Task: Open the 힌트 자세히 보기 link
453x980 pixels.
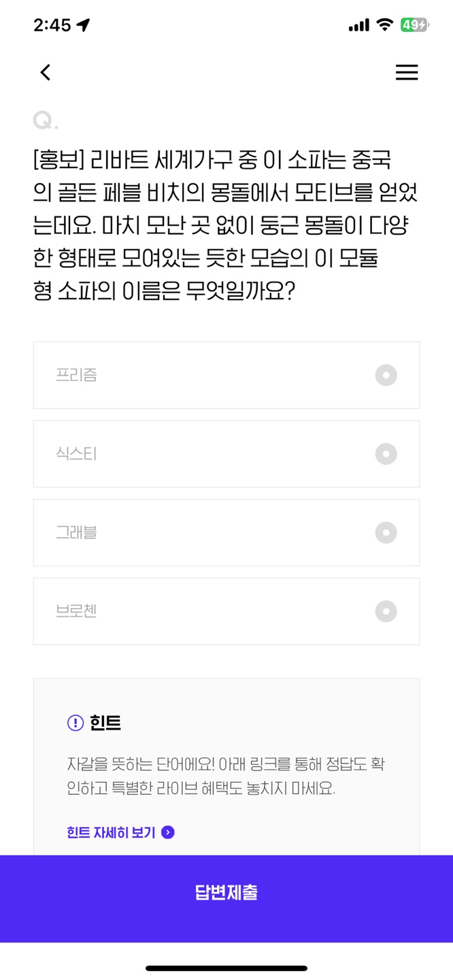Action: point(112,832)
